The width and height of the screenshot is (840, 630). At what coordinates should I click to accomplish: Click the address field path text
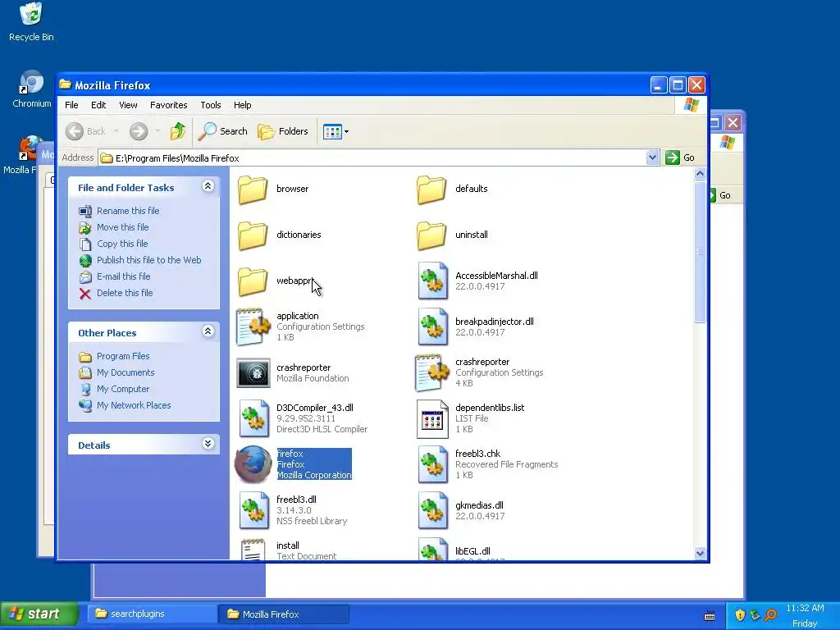pos(177,158)
